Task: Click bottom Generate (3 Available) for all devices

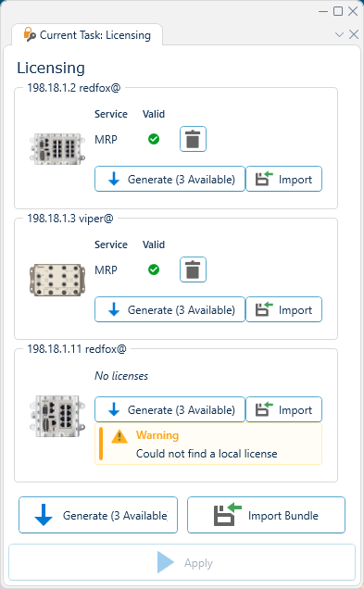Action: pos(98,515)
